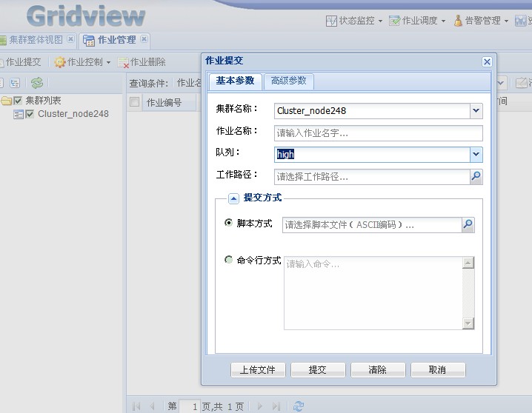Collapse the 提交方式 section
The height and width of the screenshot is (413, 532).
tap(233, 198)
